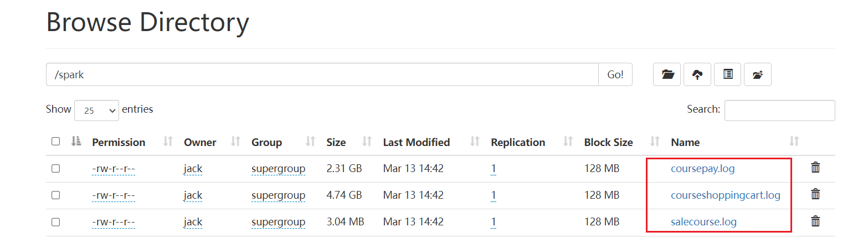The width and height of the screenshot is (868, 242).
Task: Click the cut and paste list icon
Action: (728, 74)
